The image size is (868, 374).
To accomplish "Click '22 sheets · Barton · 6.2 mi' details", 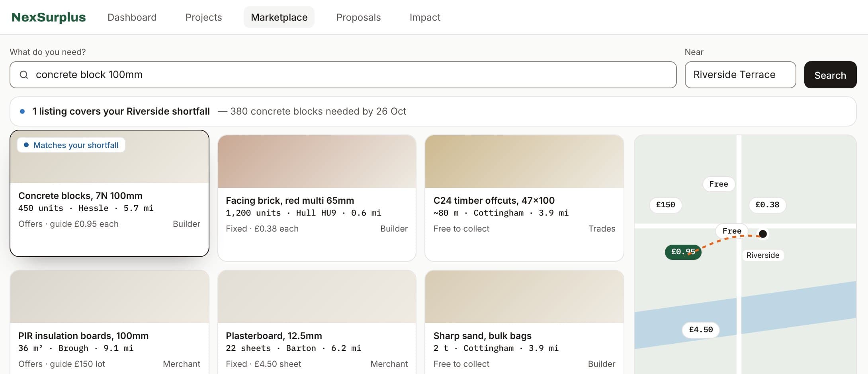I will tap(293, 348).
